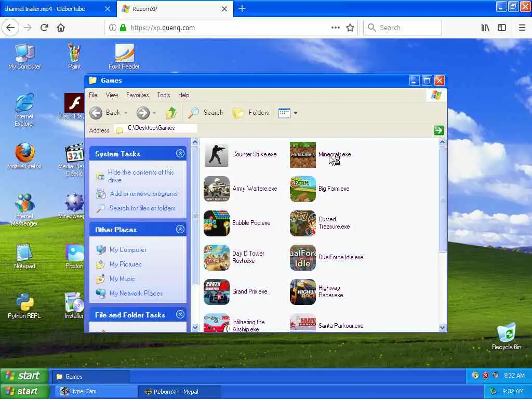Collapse the System Tasks panel
The height and width of the screenshot is (399, 532).
pyautogui.click(x=180, y=154)
